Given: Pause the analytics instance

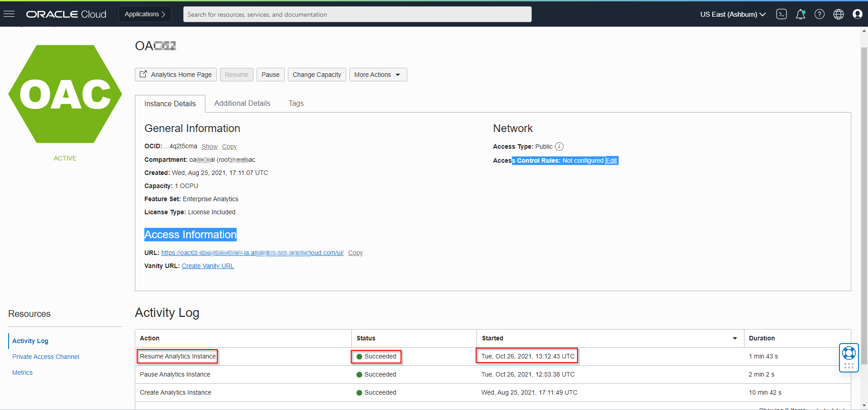Looking at the screenshot, I should [270, 75].
